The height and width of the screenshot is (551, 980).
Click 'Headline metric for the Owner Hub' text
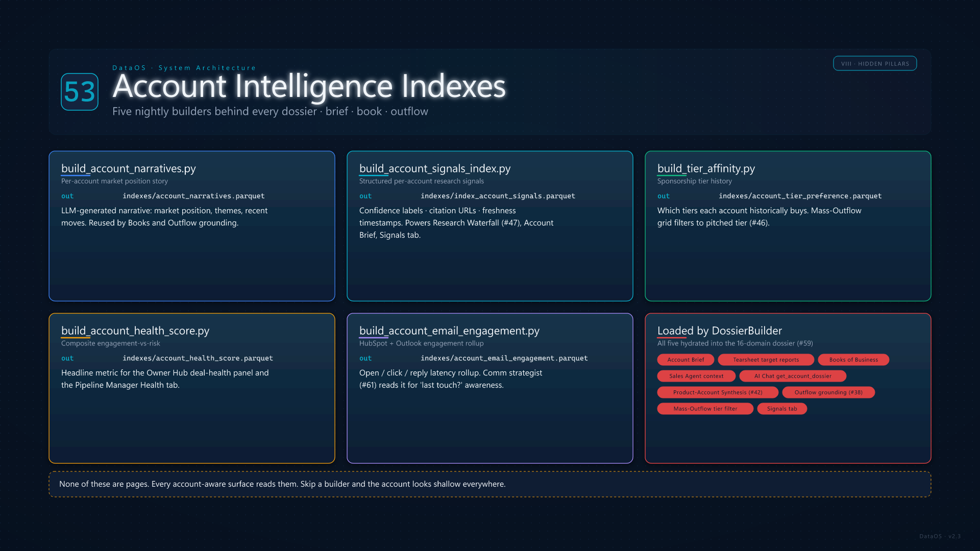(165, 379)
